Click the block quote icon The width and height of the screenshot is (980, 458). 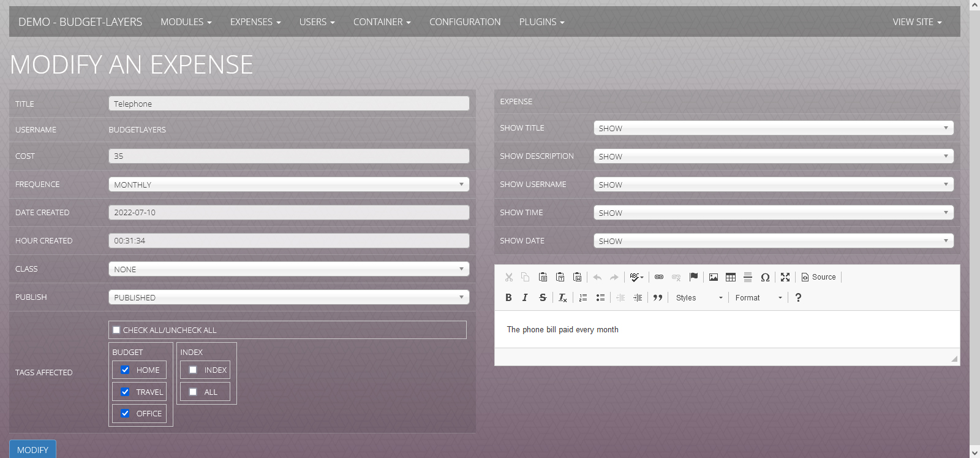click(x=658, y=297)
